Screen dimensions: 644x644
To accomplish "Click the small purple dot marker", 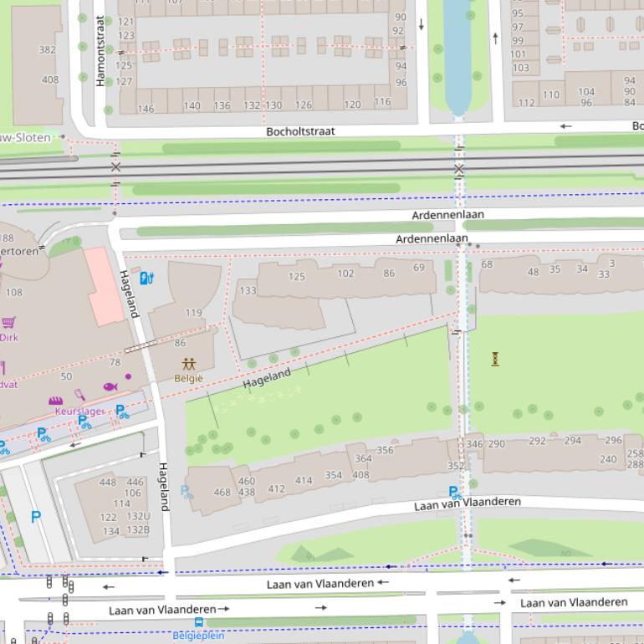I will [x=128, y=376].
